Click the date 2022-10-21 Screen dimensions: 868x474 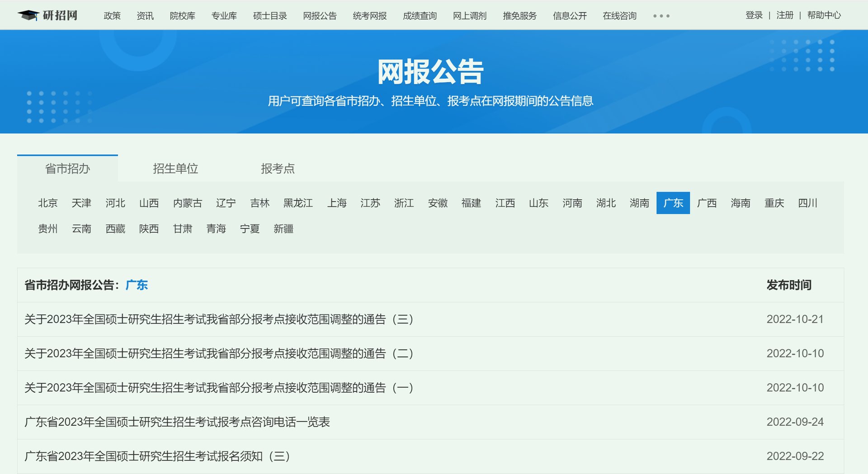[x=795, y=319]
